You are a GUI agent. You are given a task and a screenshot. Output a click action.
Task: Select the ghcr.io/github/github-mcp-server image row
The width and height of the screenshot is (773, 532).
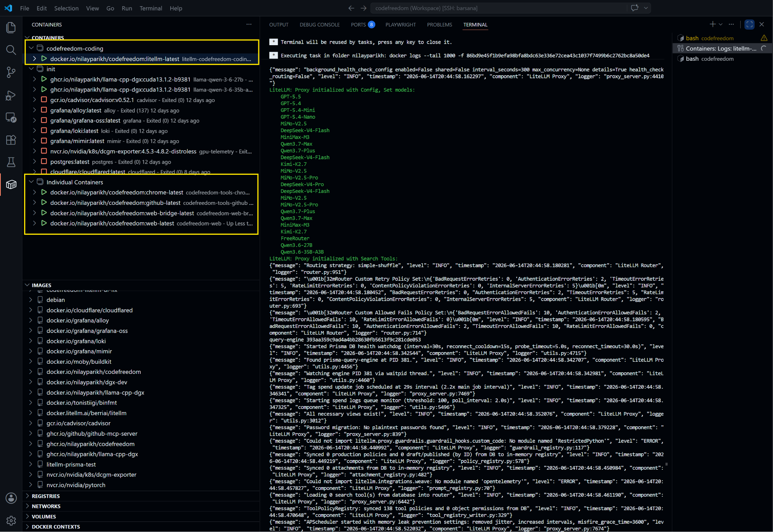pos(141,433)
